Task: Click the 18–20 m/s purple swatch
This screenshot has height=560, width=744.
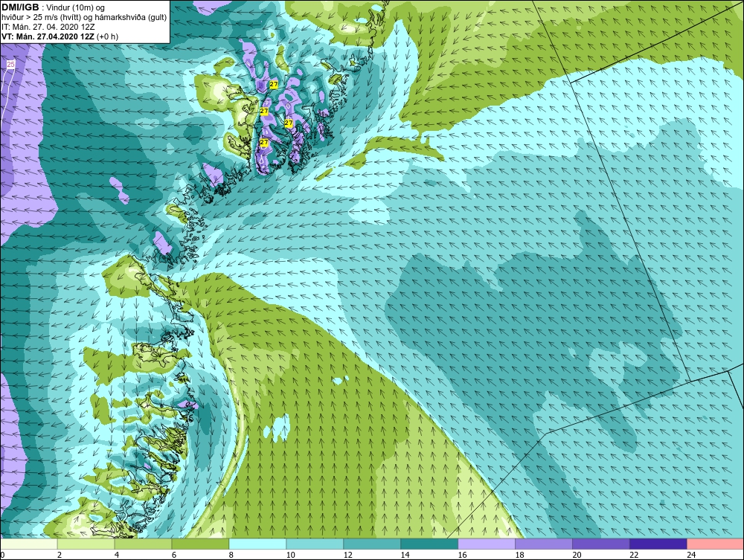Action: point(543,544)
